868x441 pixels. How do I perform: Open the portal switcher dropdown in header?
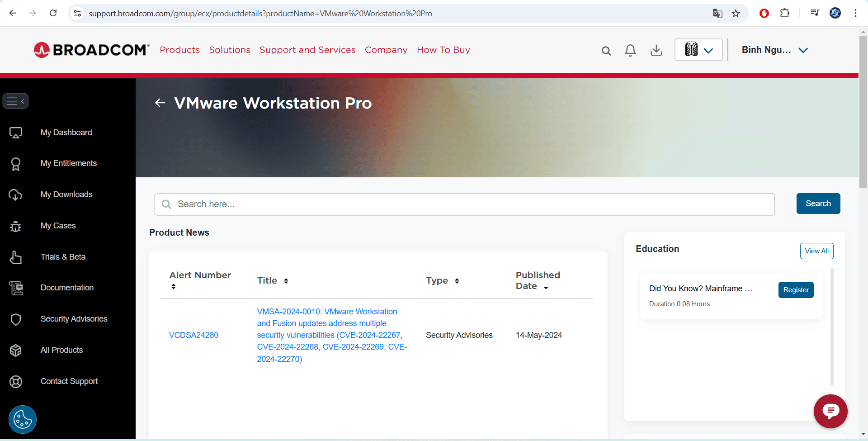(698, 50)
